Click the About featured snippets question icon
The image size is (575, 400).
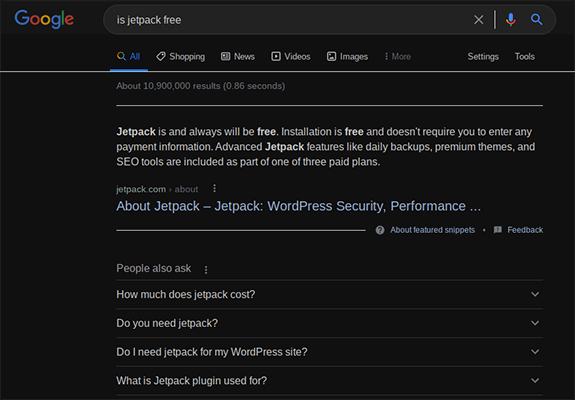[x=380, y=230]
